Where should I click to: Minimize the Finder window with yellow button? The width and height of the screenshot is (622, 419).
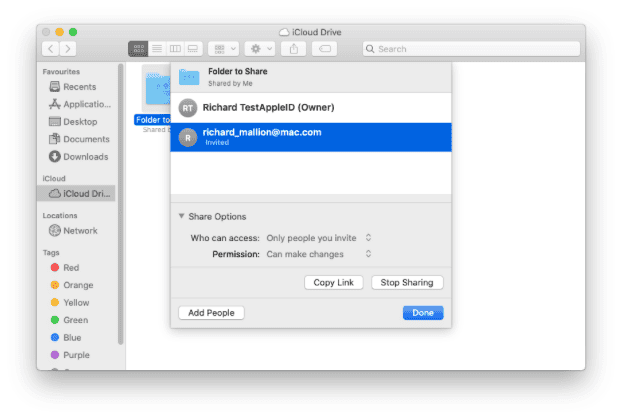click(60, 32)
